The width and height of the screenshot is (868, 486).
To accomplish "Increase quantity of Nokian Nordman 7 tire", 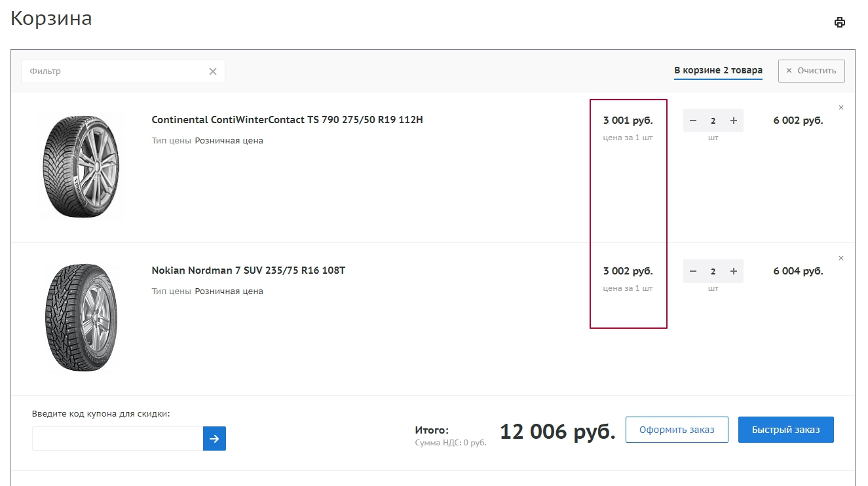I will point(734,271).
